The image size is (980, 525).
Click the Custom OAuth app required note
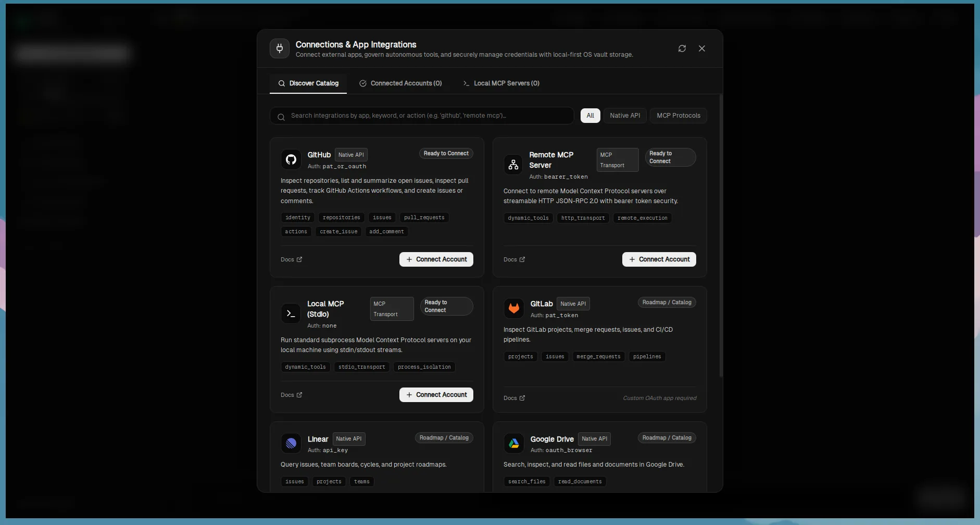[660, 398]
